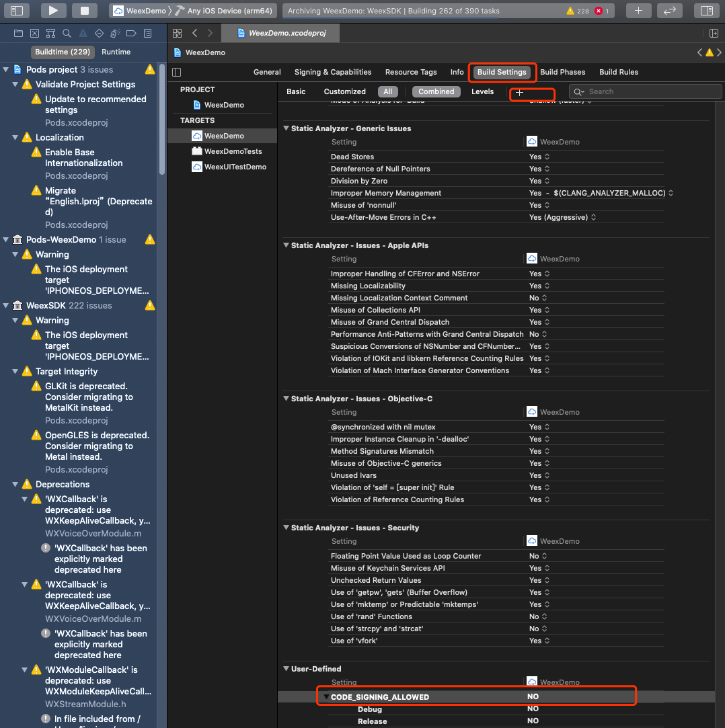Open Missing Localization Context Comment dropdown
The width and height of the screenshot is (725, 728).
(538, 298)
